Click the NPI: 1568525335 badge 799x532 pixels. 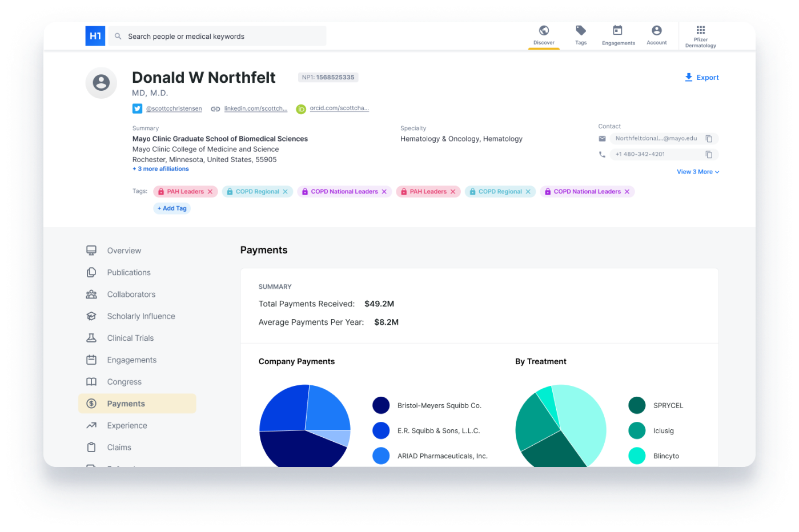tap(328, 78)
